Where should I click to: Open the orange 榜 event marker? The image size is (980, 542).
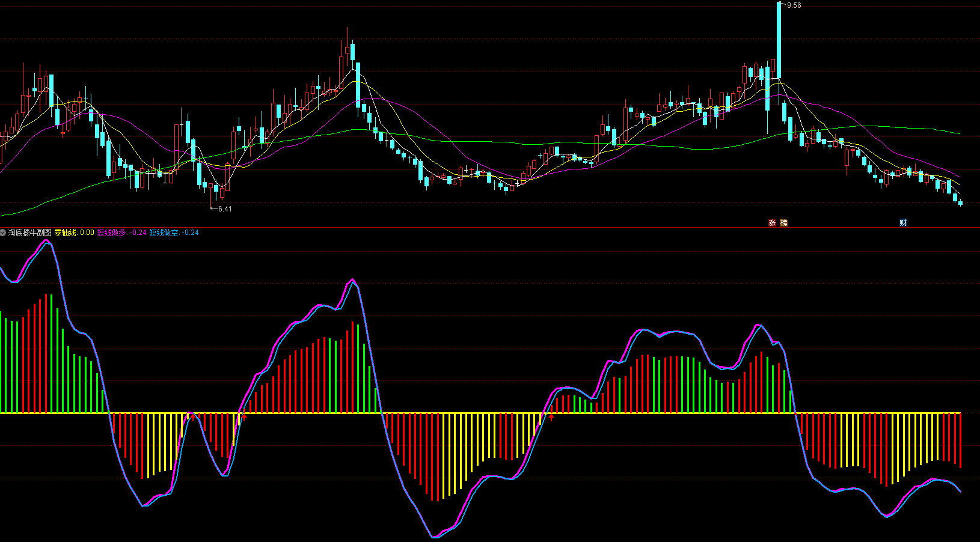[x=783, y=223]
